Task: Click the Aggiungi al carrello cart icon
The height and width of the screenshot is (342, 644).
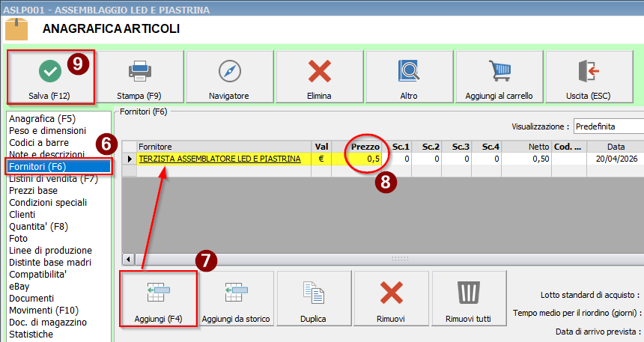Action: 499,71
